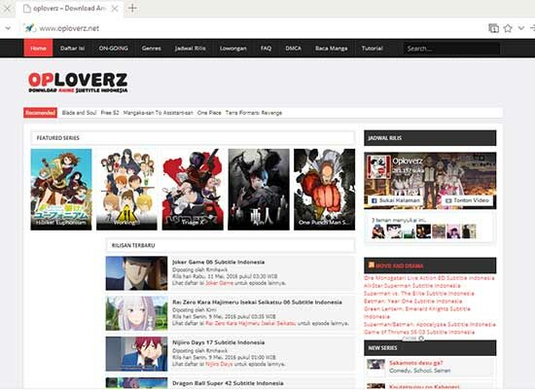Open Nijiiro Days 17 Subtitle Indonesia post
This screenshot has height=392, width=535.
pos(218,342)
